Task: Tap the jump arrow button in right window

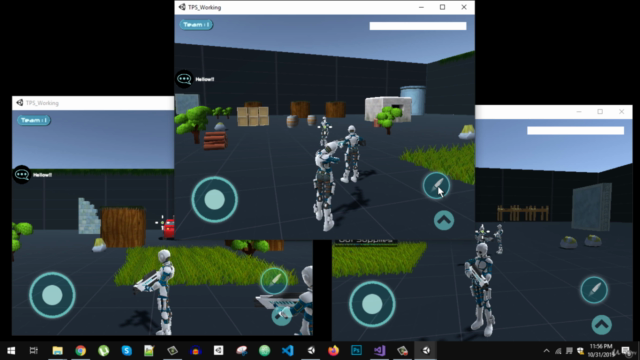Action: click(x=602, y=324)
